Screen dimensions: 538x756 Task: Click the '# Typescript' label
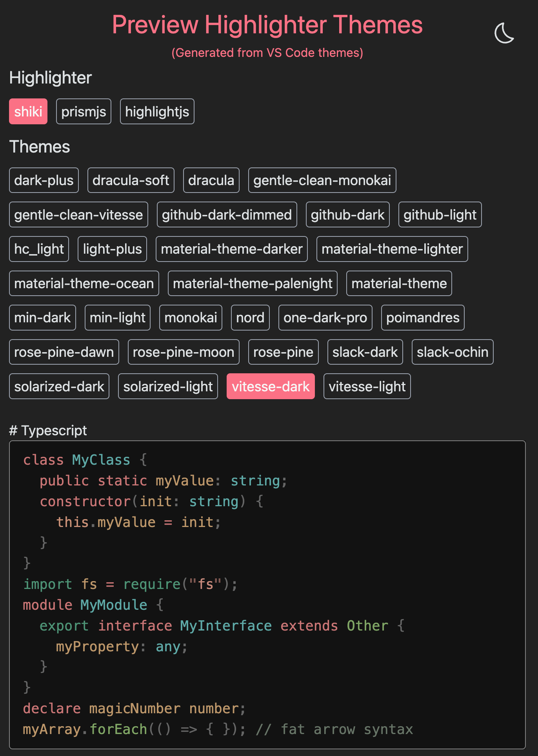point(48,431)
